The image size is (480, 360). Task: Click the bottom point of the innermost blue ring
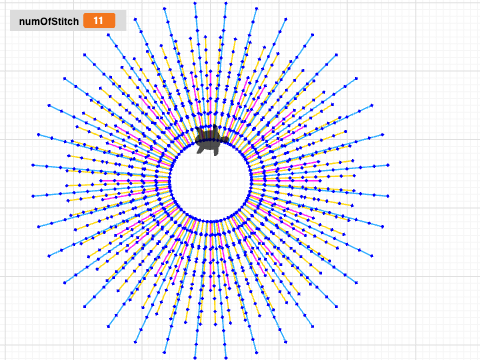coord(211,221)
